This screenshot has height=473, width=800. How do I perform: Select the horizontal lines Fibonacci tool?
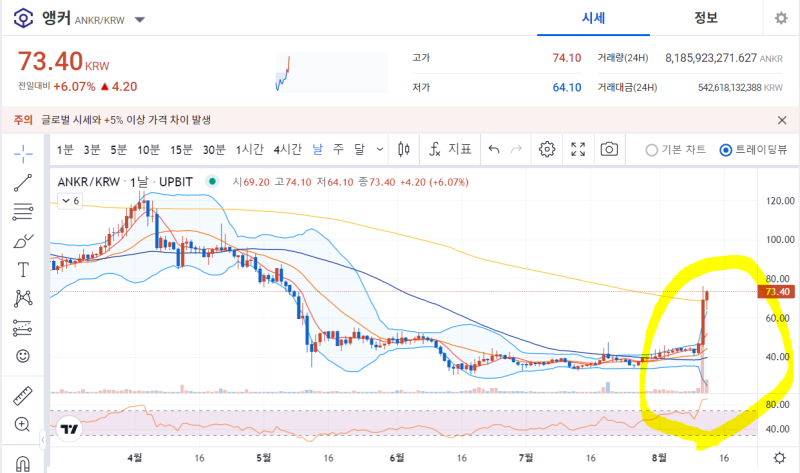coord(23,211)
